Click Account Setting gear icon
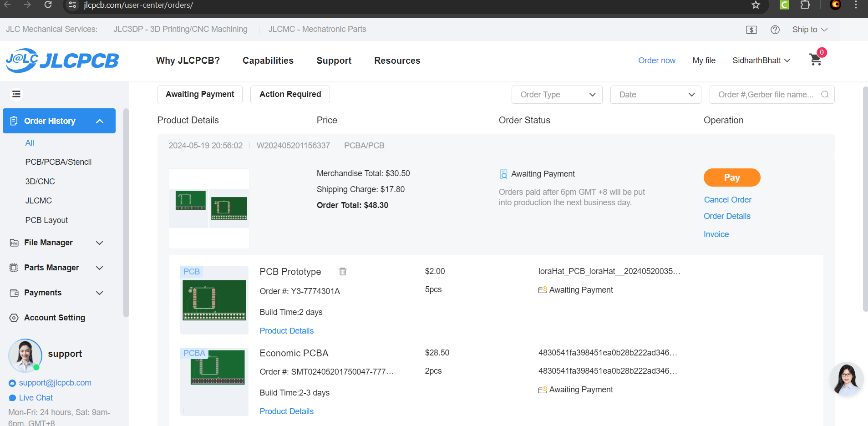868x426 pixels. pos(14,318)
